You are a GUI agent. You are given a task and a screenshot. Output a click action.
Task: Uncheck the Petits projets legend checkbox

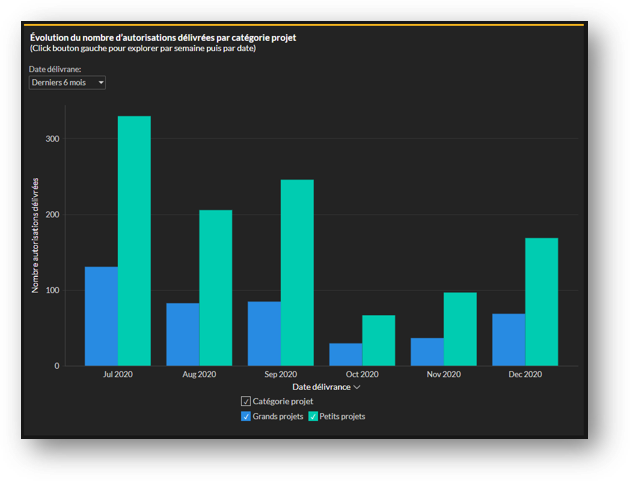[313, 416]
